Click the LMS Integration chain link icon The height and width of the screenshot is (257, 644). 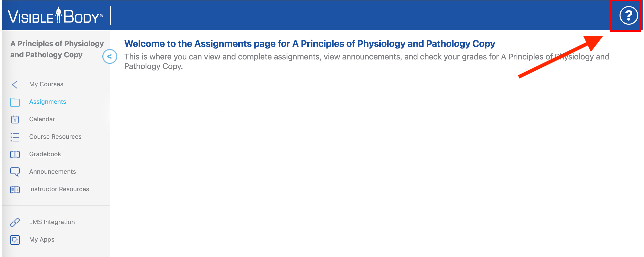tap(15, 222)
